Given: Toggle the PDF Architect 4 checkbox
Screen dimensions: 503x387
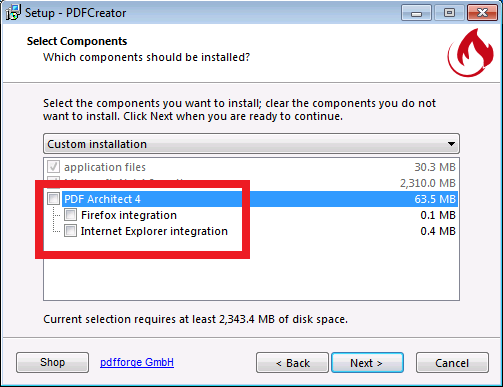Looking at the screenshot, I should (53, 199).
